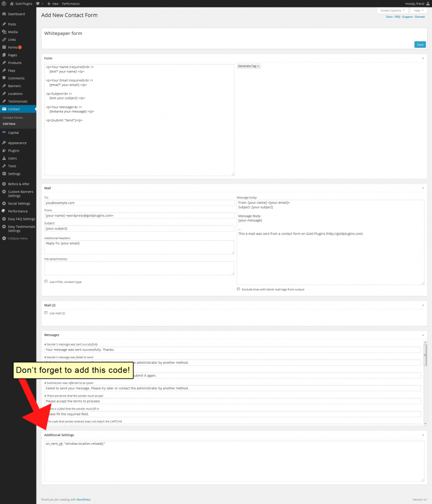Click the Collapse menu icon

(5, 238)
